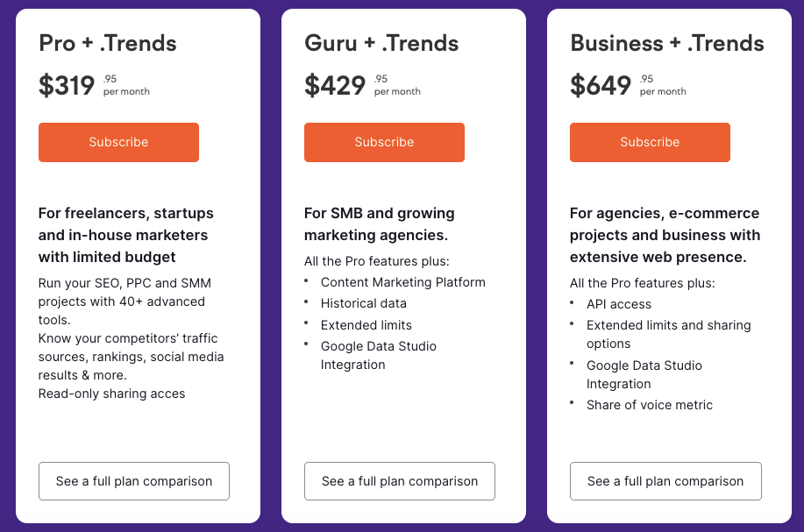Open full plan comparison under Business card
This screenshot has width=804, height=532.
coord(665,481)
